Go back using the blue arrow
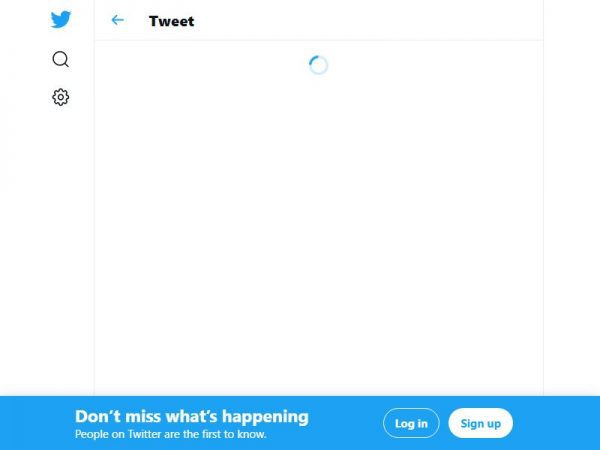 point(117,20)
